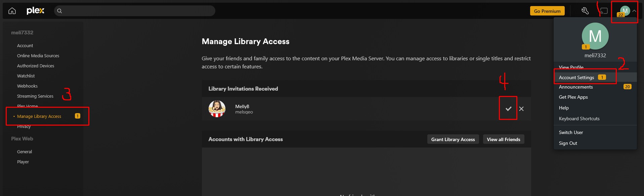Click the search magnifier icon
Viewport: 644px width, 196px height.
59,11
